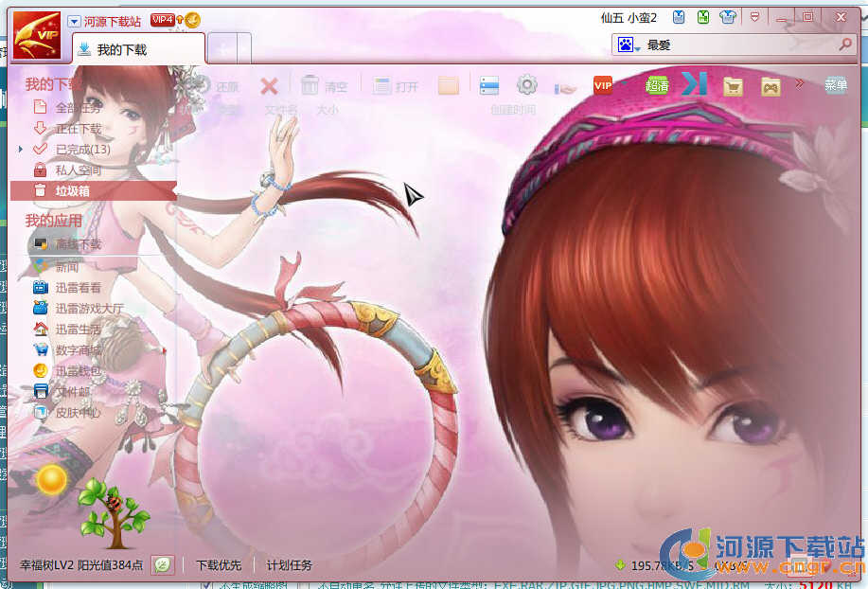Click the light blue T-shirt skin icon
Screen dimensions: 868x589
click(728, 17)
